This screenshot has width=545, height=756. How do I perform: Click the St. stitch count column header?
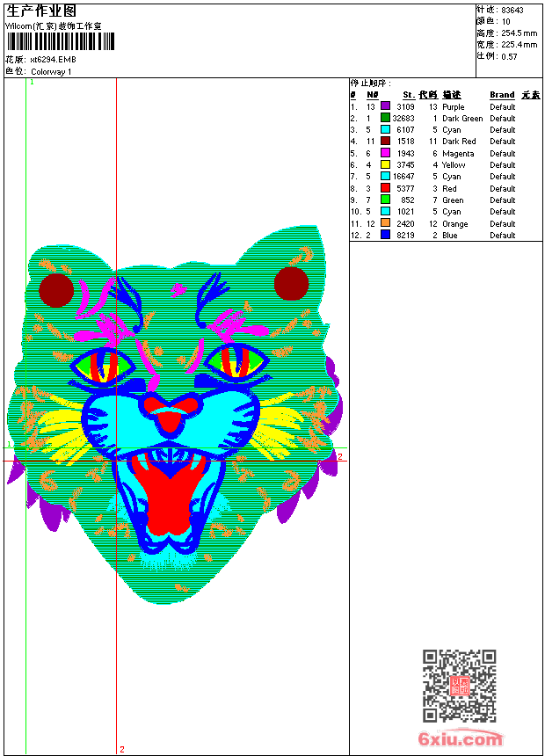click(409, 95)
